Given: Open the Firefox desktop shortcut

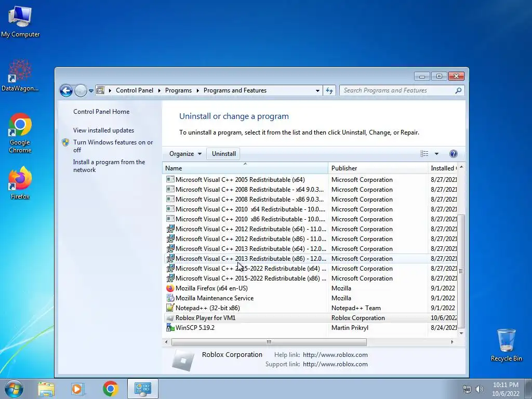Looking at the screenshot, I should pyautogui.click(x=20, y=182).
